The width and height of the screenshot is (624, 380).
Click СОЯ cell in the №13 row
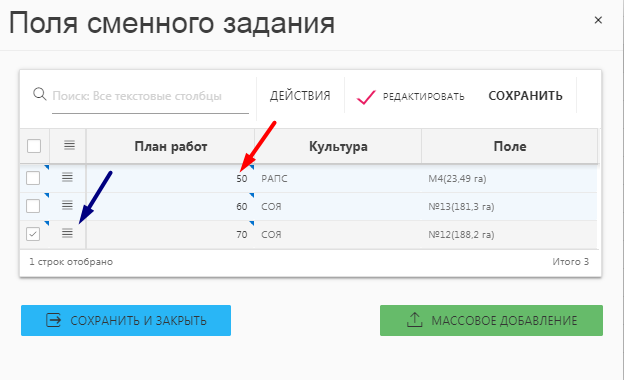pyautogui.click(x=338, y=207)
